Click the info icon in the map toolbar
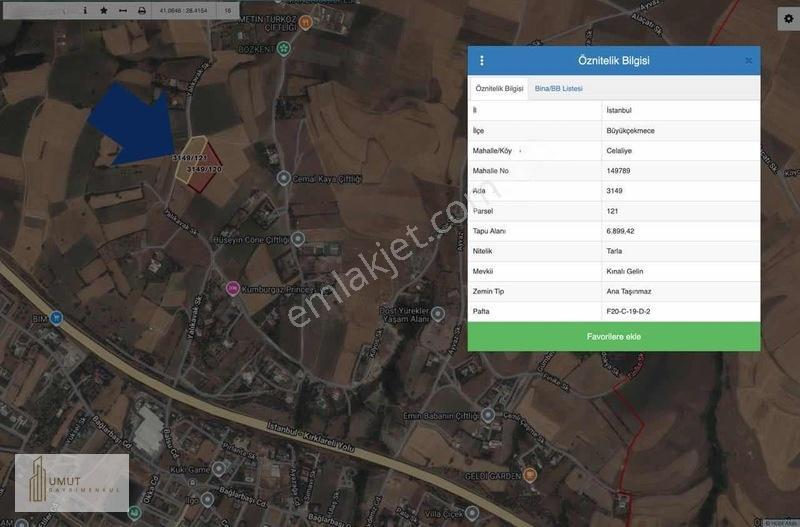Image resolution: width=800 pixels, height=527 pixels. pyautogui.click(x=85, y=10)
